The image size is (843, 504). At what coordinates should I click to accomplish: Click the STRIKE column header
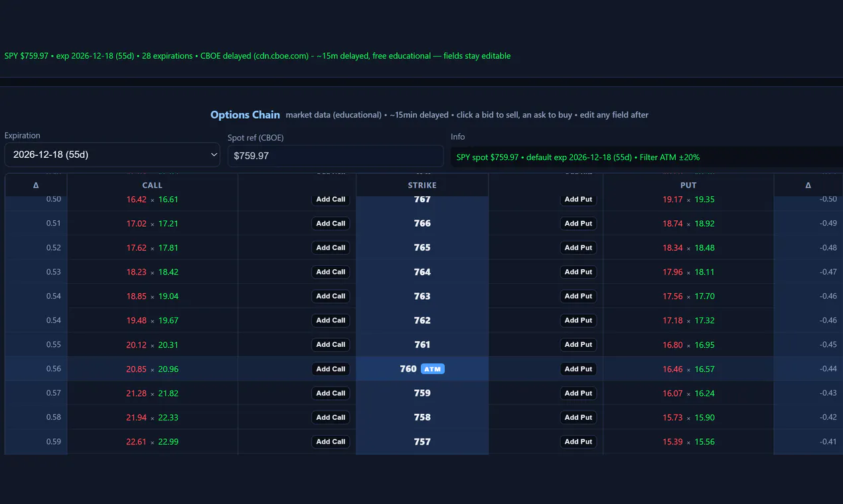tap(422, 186)
